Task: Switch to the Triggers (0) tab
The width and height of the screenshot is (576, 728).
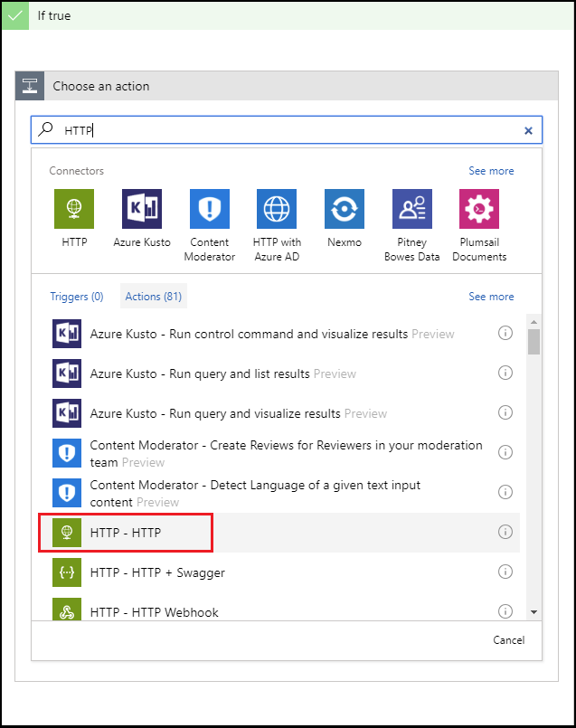Action: (77, 297)
